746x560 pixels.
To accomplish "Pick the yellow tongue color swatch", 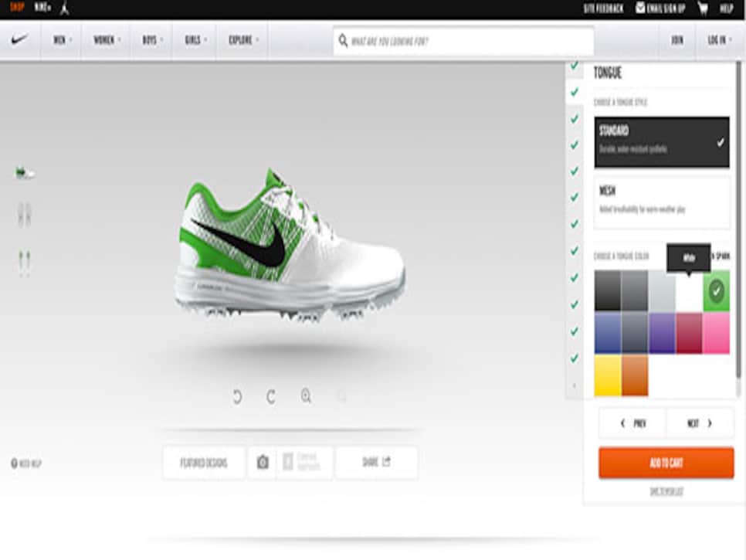I will coord(608,375).
